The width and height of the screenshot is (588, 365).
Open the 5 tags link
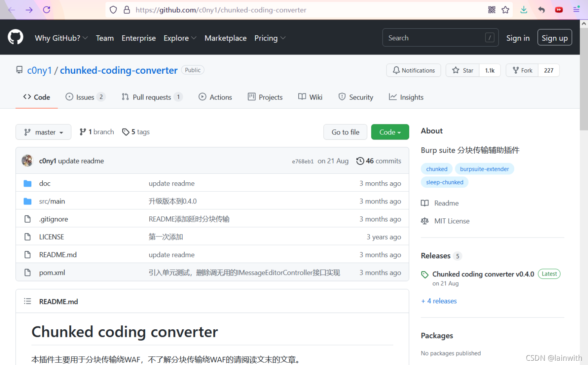coord(136,132)
